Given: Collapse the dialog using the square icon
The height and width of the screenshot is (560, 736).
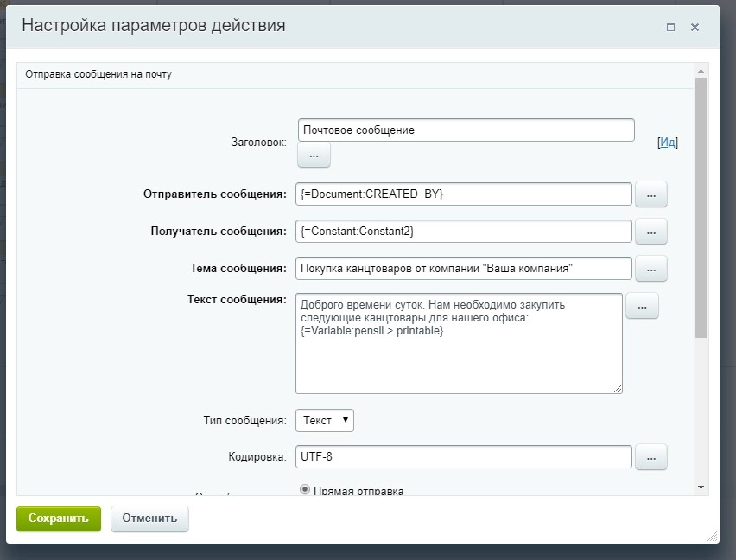Looking at the screenshot, I should click(x=669, y=27).
